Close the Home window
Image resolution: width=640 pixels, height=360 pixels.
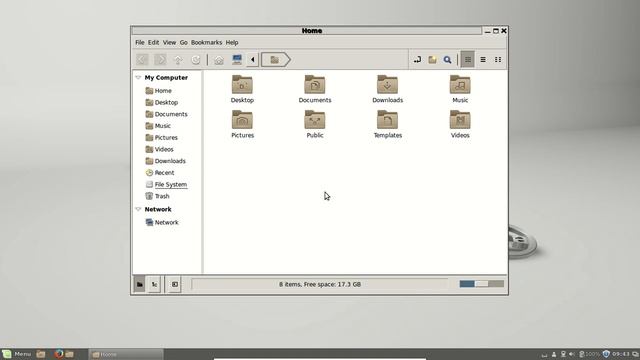[504, 31]
